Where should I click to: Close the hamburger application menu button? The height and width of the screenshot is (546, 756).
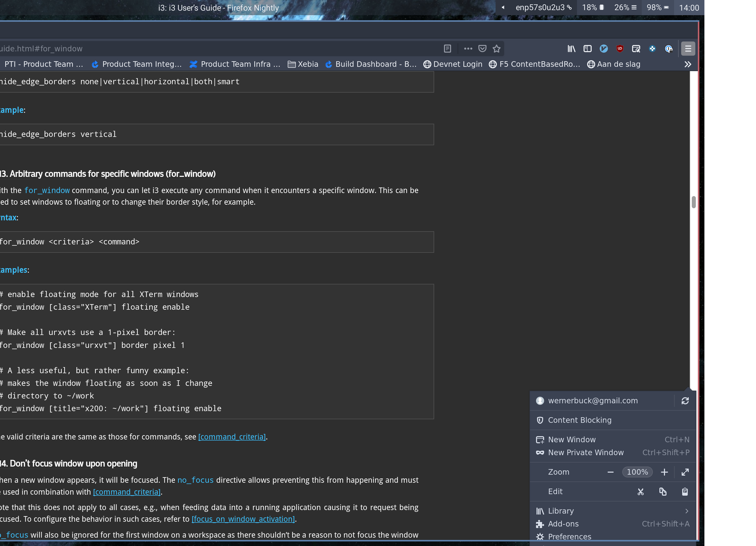688,49
